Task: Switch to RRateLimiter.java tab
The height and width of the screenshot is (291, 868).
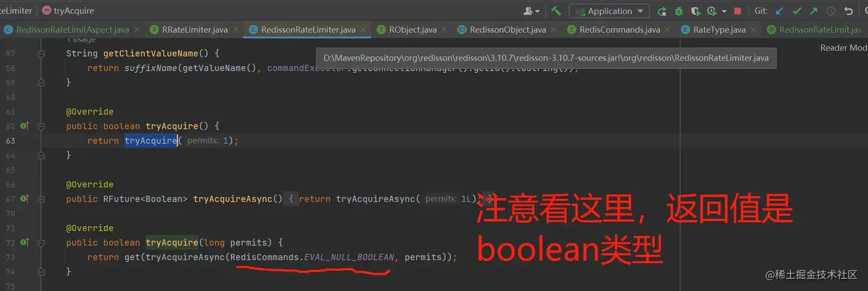Action: (195, 29)
